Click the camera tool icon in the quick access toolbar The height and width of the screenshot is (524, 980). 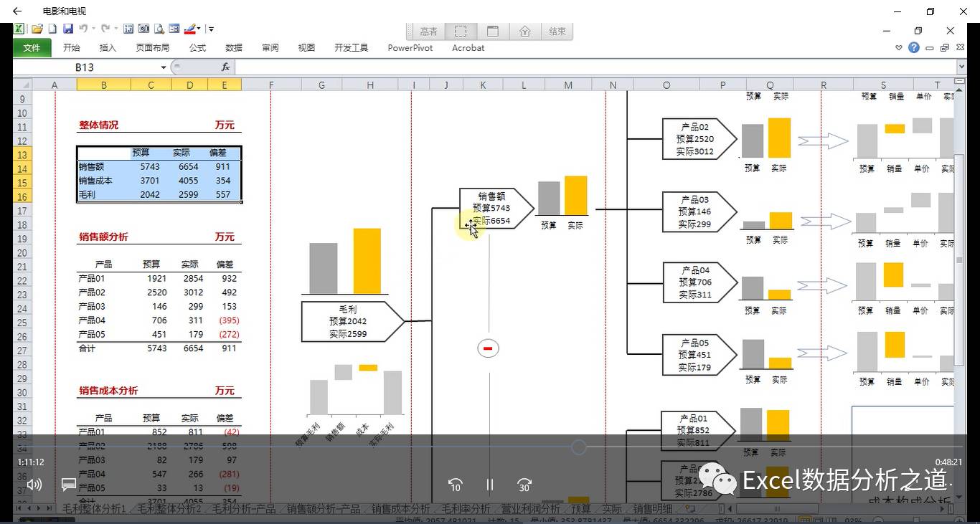(x=143, y=29)
